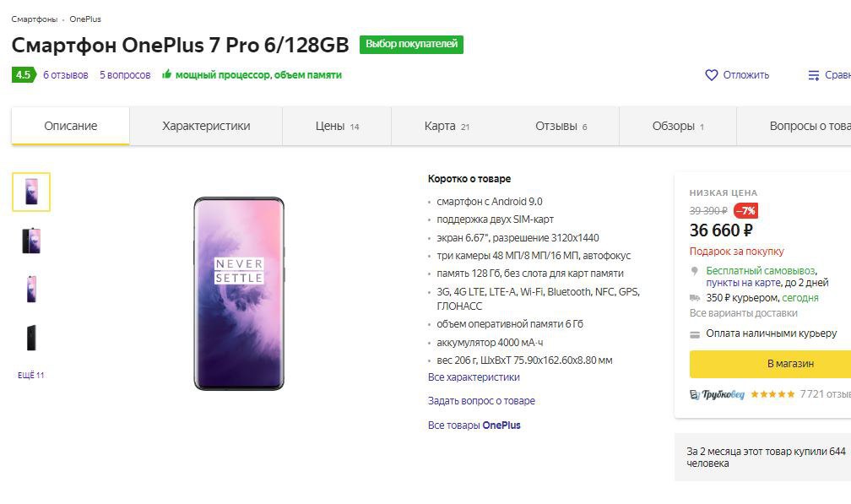Expand more photos via ЕЩЁ 11
Viewport: 851px width, 504px height.
(x=31, y=376)
